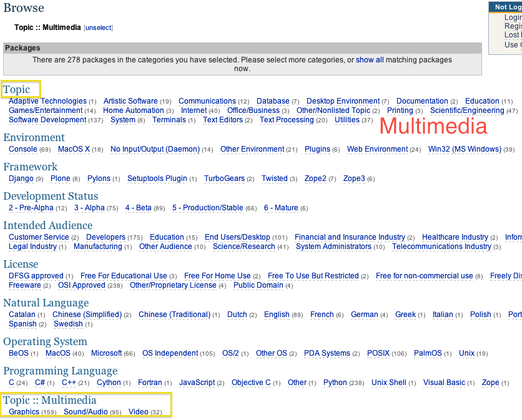
Task: Choose 4 - Beta development status
Action: pos(139,208)
